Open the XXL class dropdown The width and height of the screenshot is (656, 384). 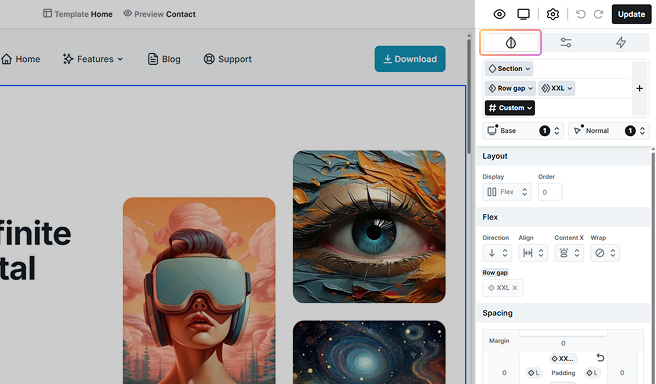click(556, 88)
